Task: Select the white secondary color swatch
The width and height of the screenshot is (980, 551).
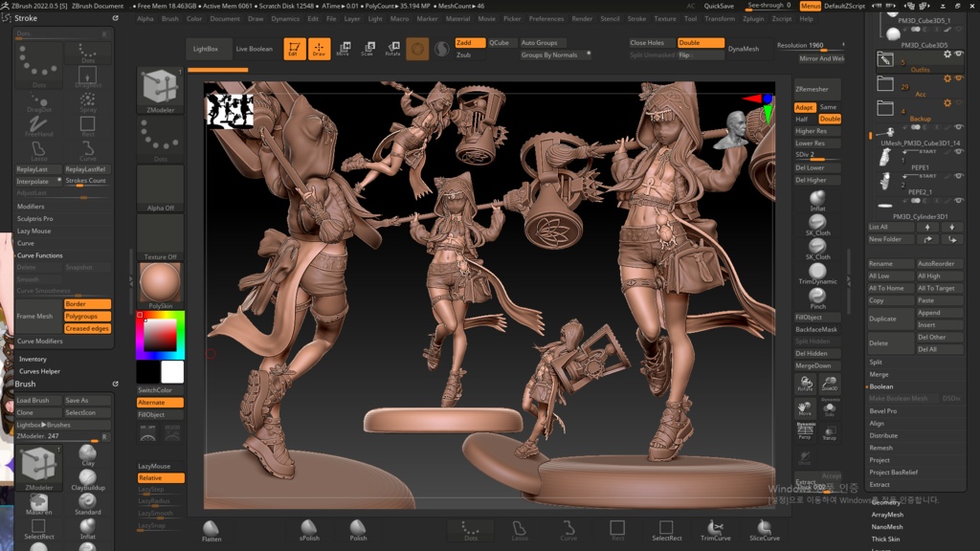Action: click(x=172, y=372)
